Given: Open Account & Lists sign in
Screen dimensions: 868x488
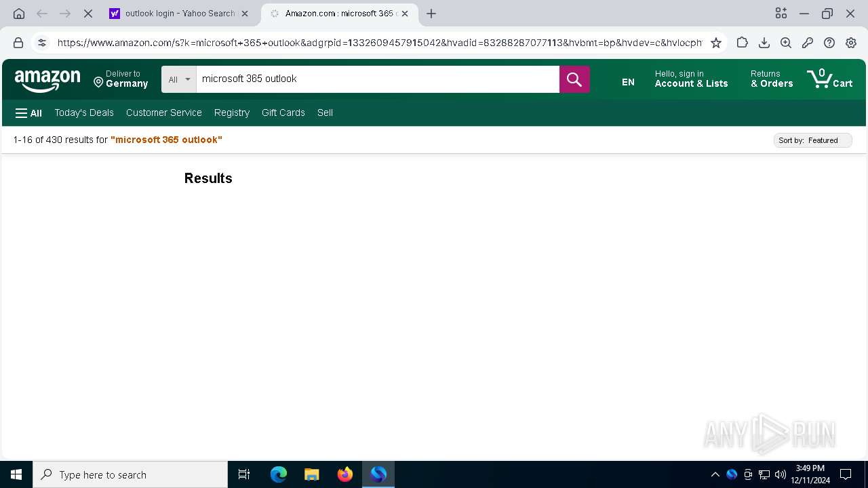Looking at the screenshot, I should pos(691,79).
